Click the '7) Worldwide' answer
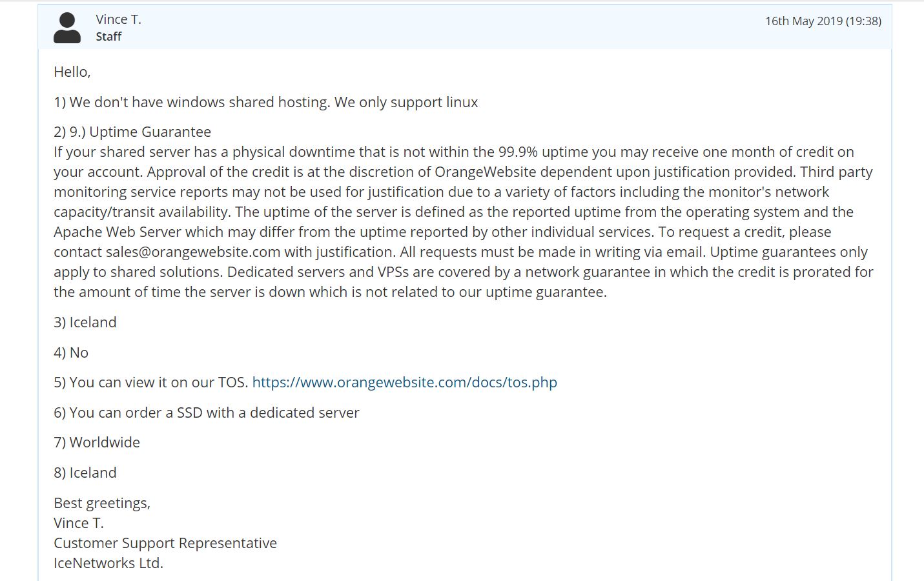This screenshot has width=924, height=581. pyautogui.click(x=97, y=442)
